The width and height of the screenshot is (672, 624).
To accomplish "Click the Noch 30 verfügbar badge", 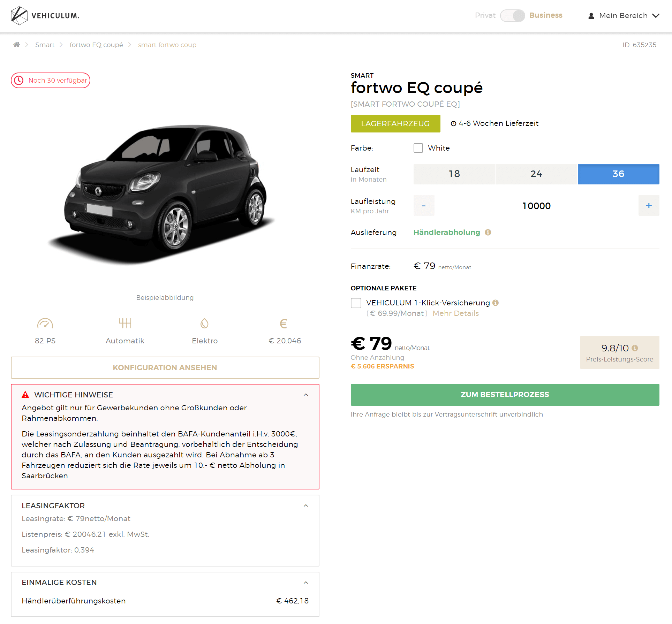I will pyautogui.click(x=51, y=81).
